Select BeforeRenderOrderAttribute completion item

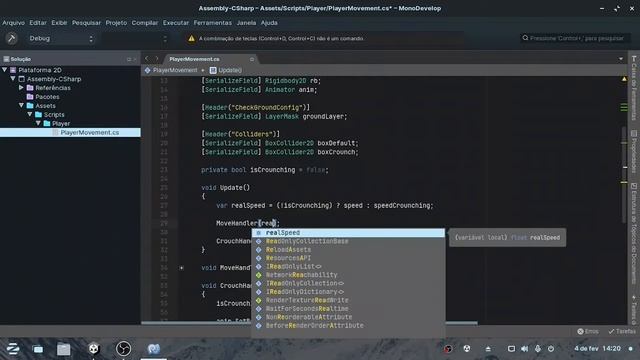(348, 325)
